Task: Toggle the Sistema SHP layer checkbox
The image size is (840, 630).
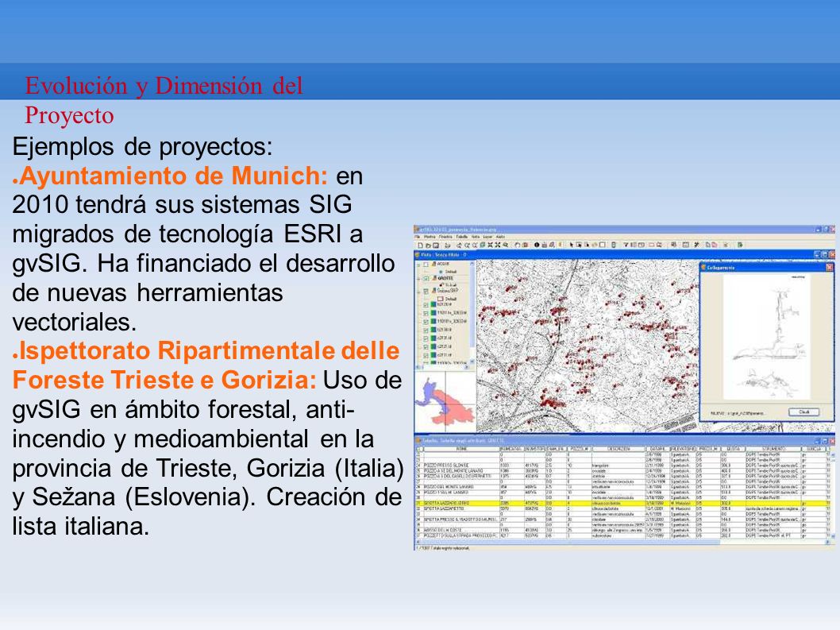Action: 426,291
